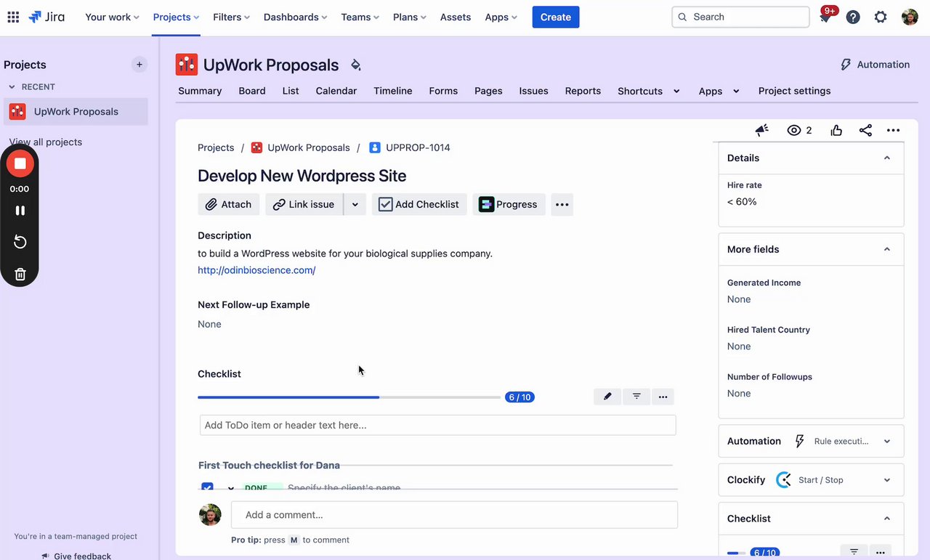Click the Attach button
The height and width of the screenshot is (560, 930).
[228, 204]
